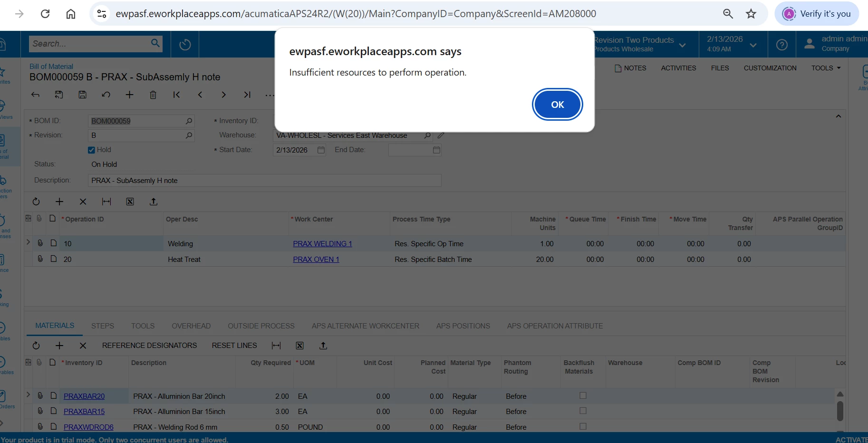
Task: Toggle the Hold checkbox
Action: [x=91, y=150]
